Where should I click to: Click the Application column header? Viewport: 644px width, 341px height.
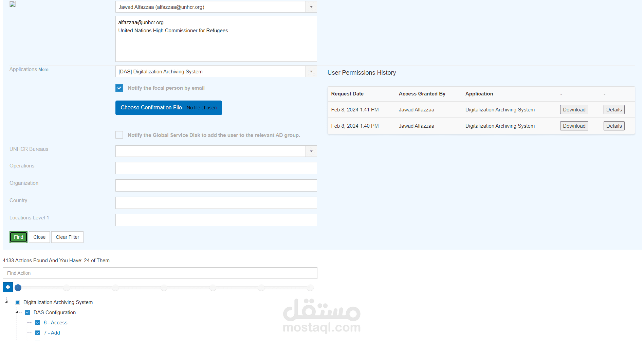pos(479,94)
